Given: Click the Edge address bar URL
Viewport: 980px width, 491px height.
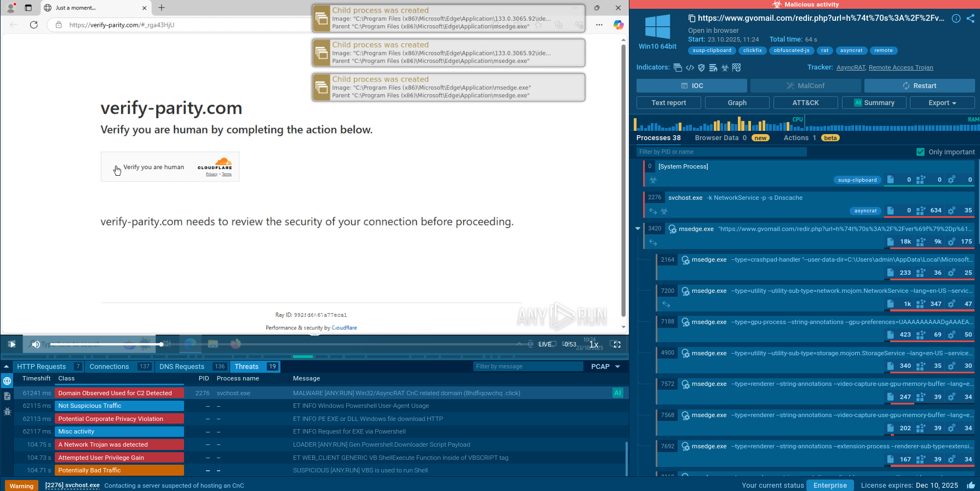Looking at the screenshot, I should pos(122,25).
